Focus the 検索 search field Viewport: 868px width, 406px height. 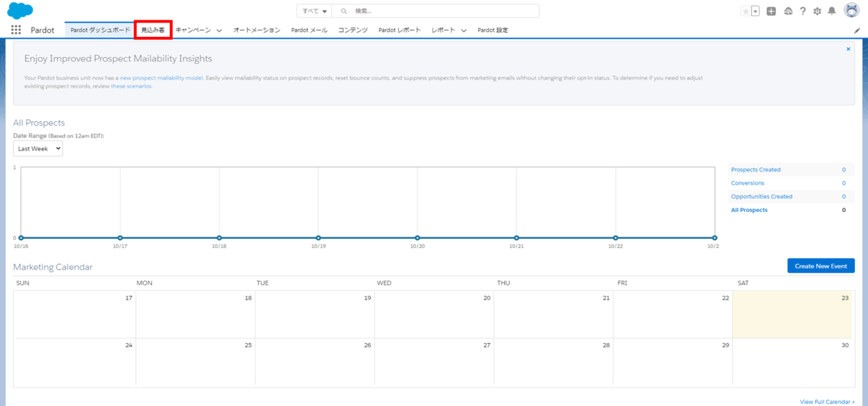tap(435, 11)
